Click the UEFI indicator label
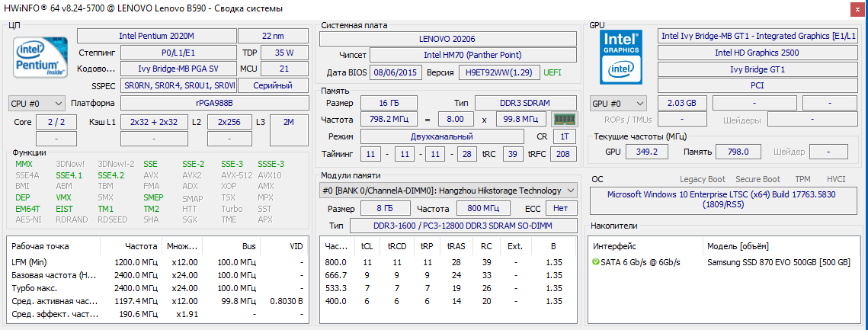868x330 pixels. 553,72
